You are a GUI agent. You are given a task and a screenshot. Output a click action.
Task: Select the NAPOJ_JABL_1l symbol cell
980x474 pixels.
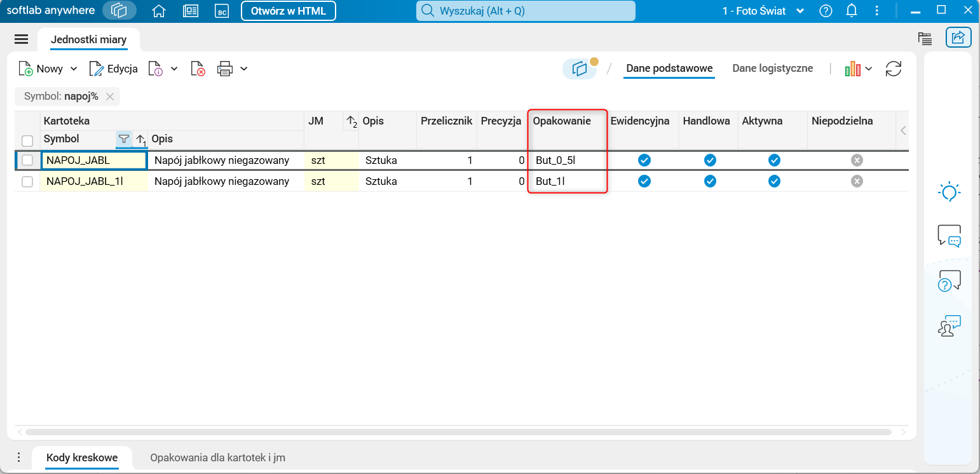94,181
